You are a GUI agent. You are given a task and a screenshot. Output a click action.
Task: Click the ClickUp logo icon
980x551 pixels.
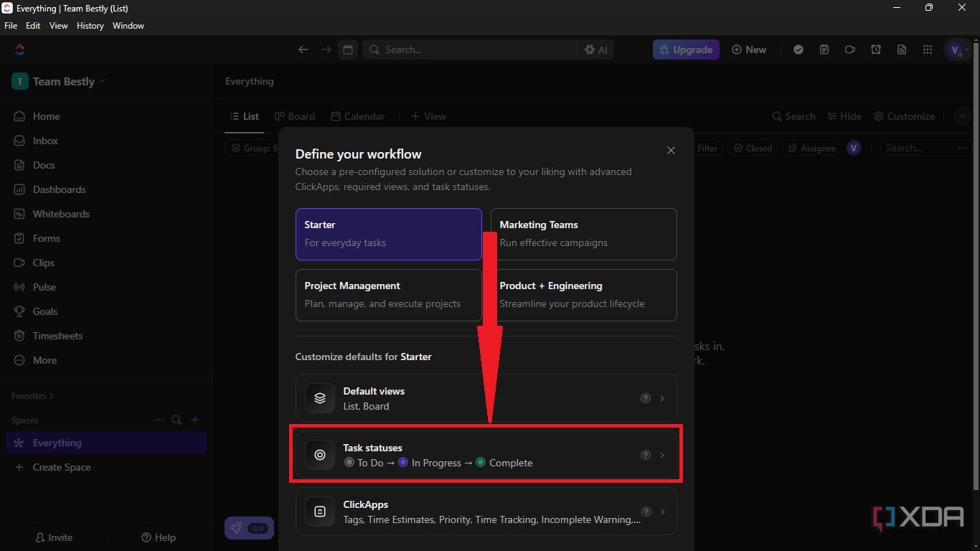click(20, 50)
